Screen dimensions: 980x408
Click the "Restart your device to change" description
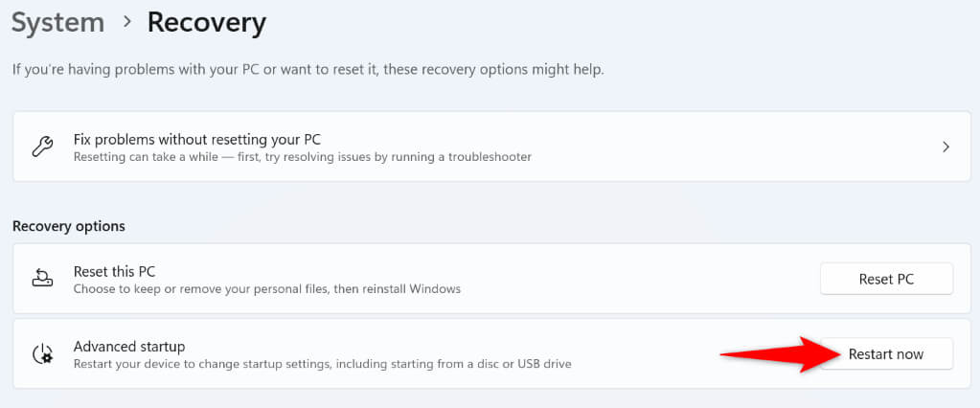click(324, 364)
